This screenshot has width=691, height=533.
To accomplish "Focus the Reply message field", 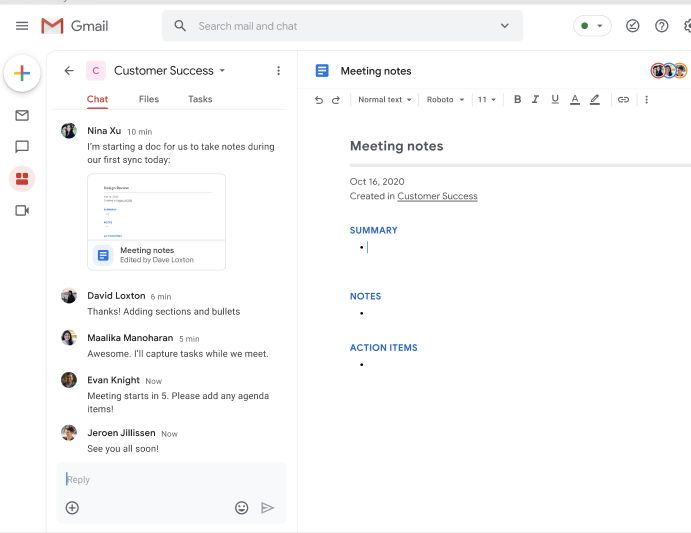I will point(172,479).
